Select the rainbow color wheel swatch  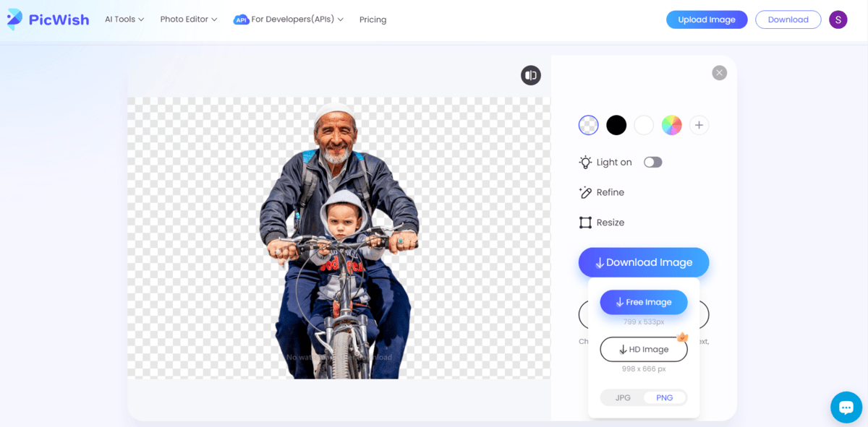671,125
